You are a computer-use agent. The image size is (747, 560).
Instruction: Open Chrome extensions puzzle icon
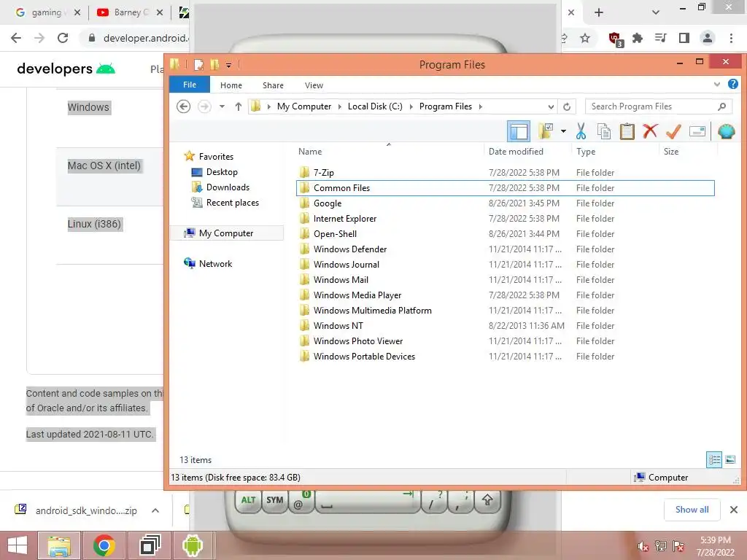point(638,38)
